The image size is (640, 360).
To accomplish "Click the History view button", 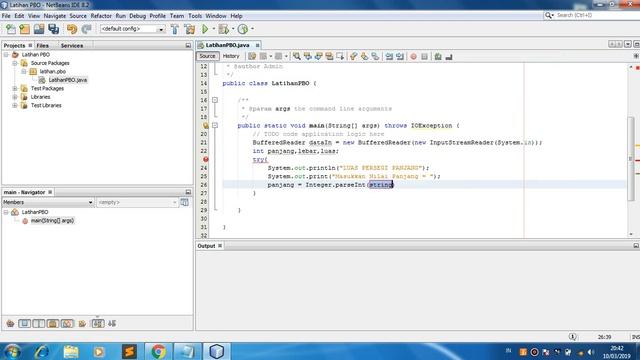I will 231,56.
